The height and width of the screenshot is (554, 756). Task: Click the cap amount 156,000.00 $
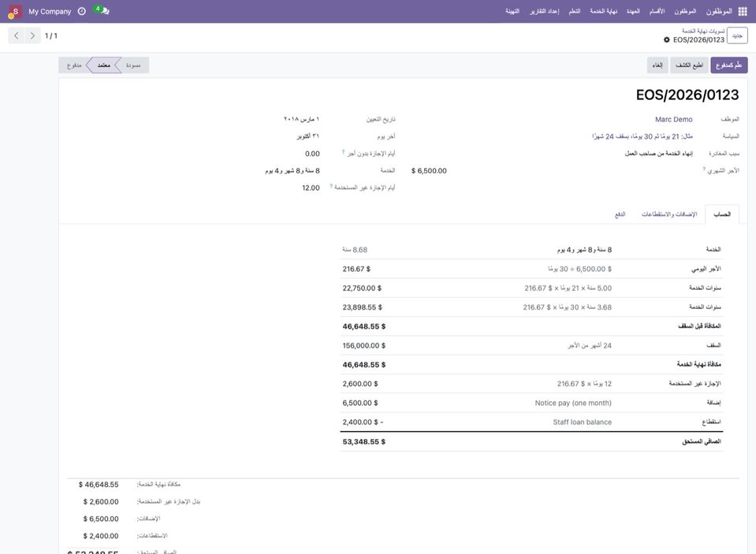pyautogui.click(x=364, y=346)
